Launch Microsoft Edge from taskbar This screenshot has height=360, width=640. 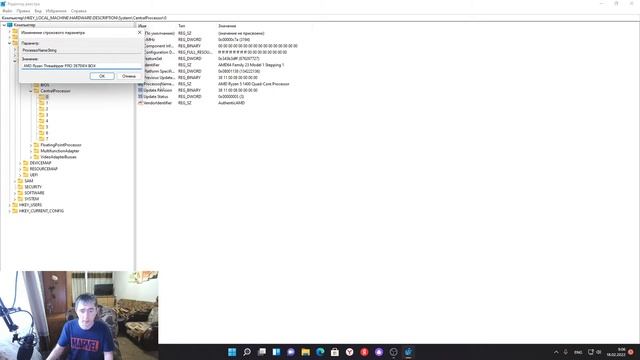pyautogui.click(x=320, y=352)
